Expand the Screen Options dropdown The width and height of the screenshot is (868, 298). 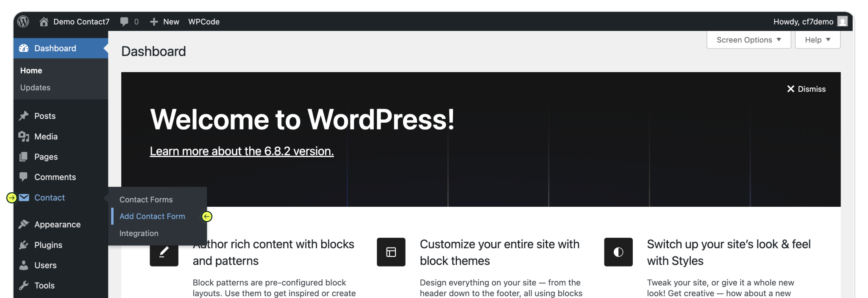coord(748,40)
